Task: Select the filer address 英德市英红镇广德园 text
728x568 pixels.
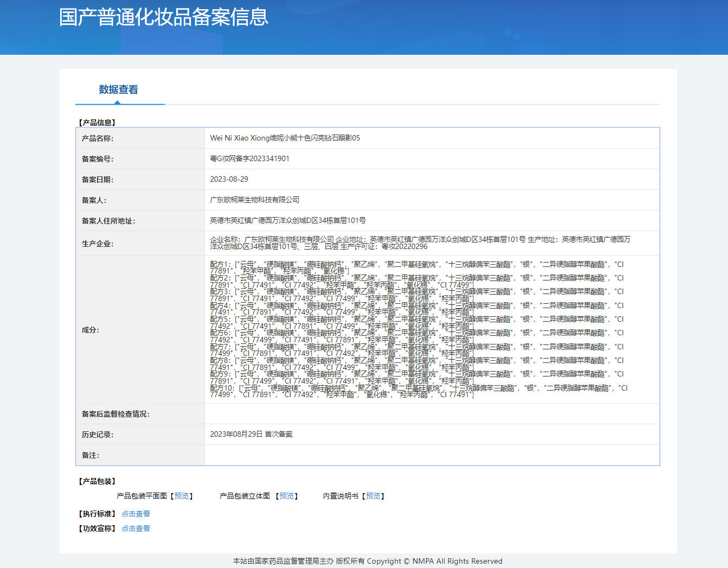Action: coord(288,220)
